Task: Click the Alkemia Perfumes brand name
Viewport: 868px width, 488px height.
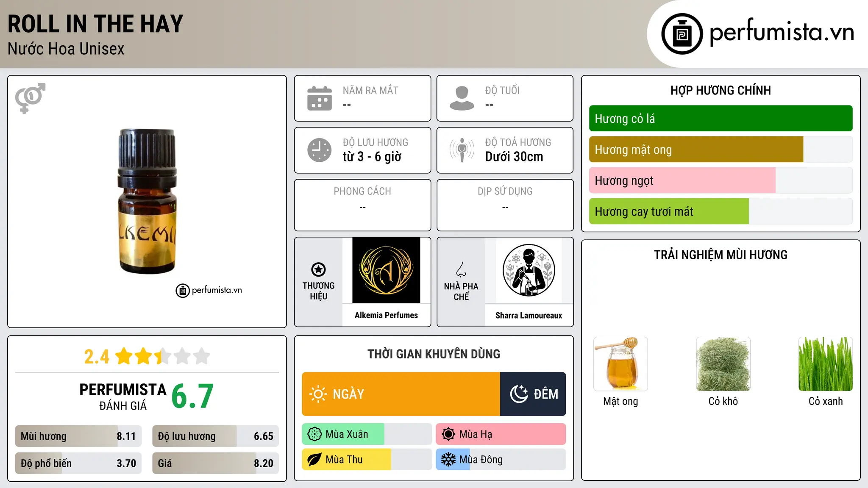Action: 386,315
